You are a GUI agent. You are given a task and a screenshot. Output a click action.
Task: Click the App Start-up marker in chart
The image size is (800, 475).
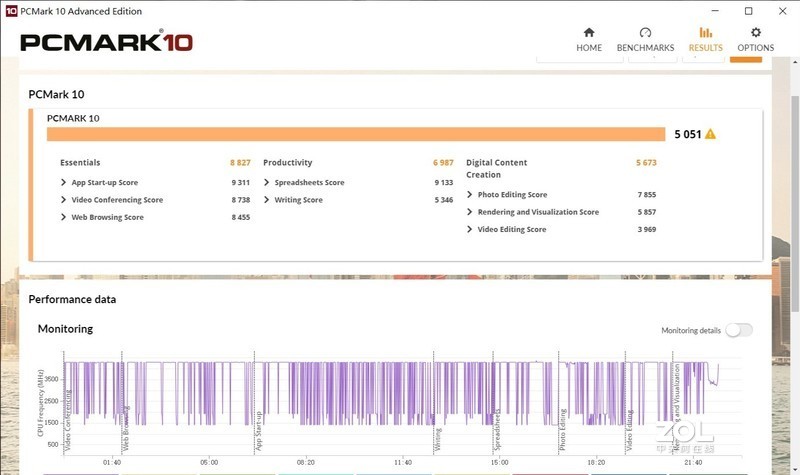pos(258,431)
